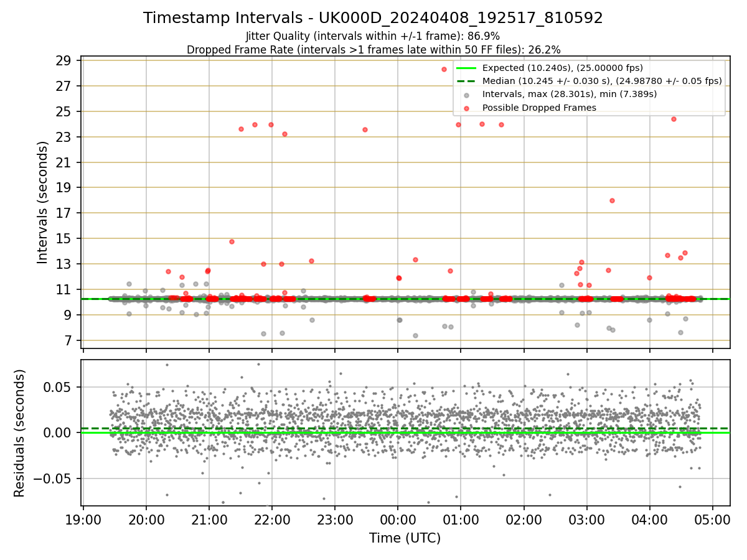Click the plot title "Timestamp Intervals - UK000D_20240408_192517_810592"
Image resolution: width=747 pixels, height=560 pixels.
coord(373,18)
